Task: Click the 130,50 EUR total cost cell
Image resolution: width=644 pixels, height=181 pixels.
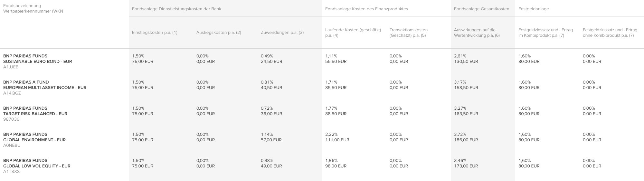Action: point(466,62)
